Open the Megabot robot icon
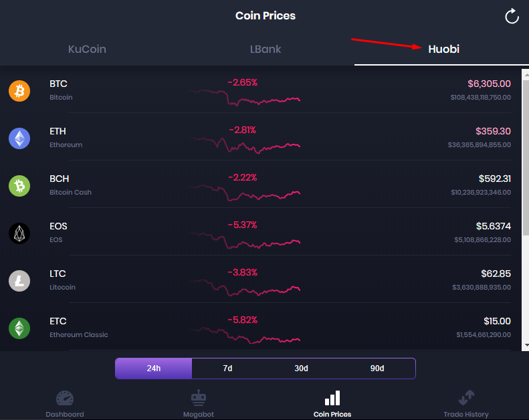This screenshot has width=529, height=420. (x=199, y=398)
